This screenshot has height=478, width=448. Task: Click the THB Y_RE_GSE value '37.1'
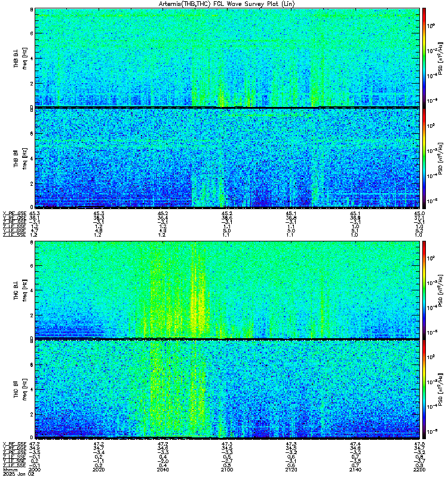coord(419,218)
